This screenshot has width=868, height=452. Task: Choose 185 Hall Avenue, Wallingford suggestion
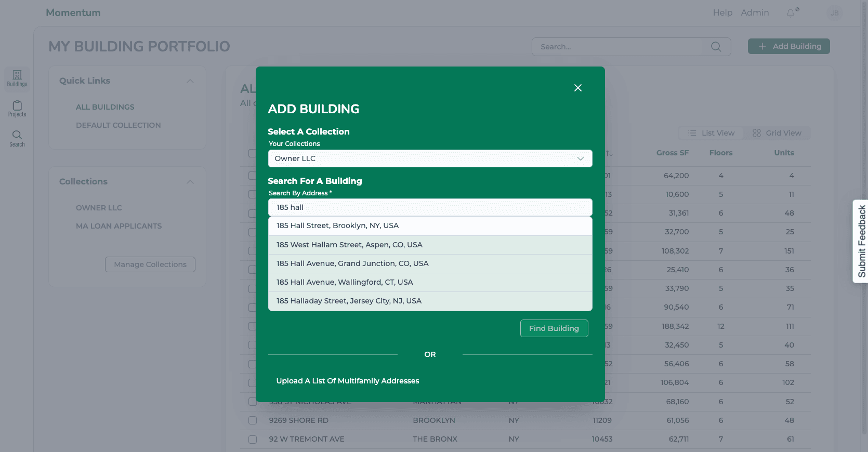(x=430, y=282)
